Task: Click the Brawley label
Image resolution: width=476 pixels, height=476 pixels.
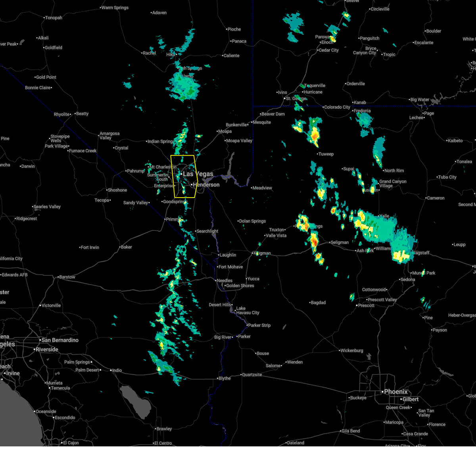Action: click(164, 429)
